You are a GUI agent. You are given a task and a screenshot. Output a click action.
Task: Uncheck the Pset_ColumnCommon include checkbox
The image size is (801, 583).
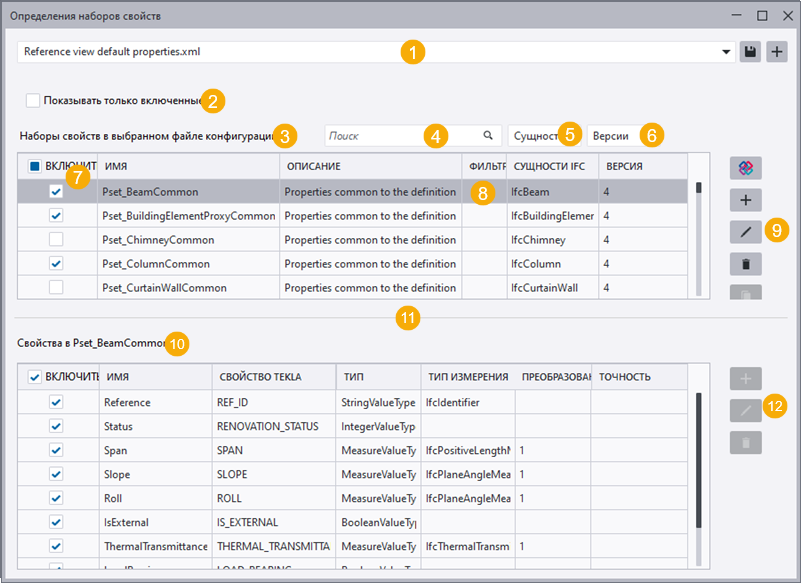coord(56,264)
